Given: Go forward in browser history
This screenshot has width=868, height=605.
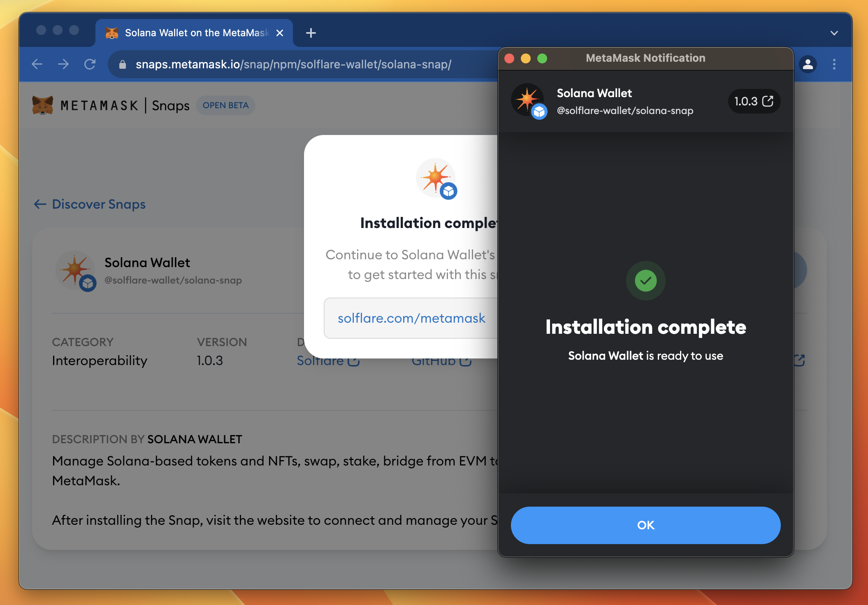Looking at the screenshot, I should pyautogui.click(x=63, y=64).
